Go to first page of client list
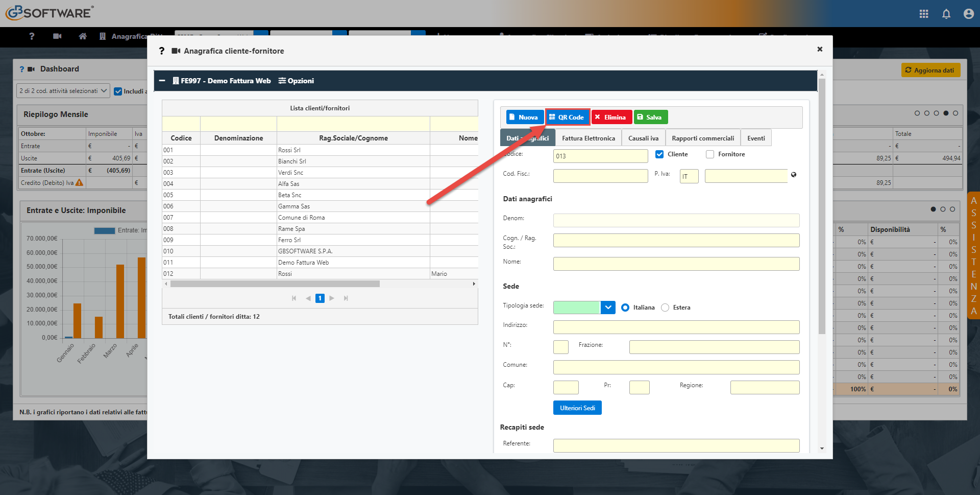Image resolution: width=980 pixels, height=495 pixels. 294,298
